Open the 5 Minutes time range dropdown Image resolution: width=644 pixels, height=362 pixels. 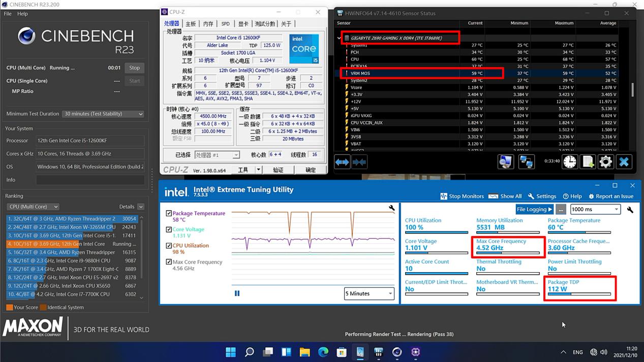tap(369, 293)
